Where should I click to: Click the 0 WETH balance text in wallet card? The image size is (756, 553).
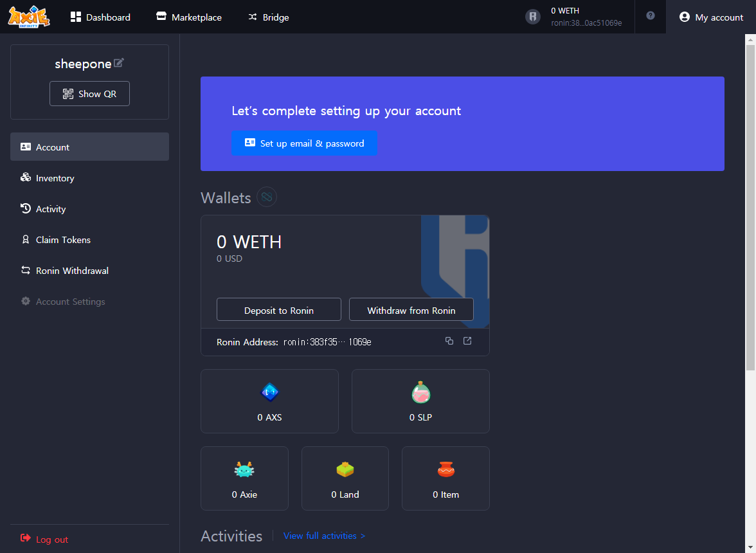(x=249, y=242)
